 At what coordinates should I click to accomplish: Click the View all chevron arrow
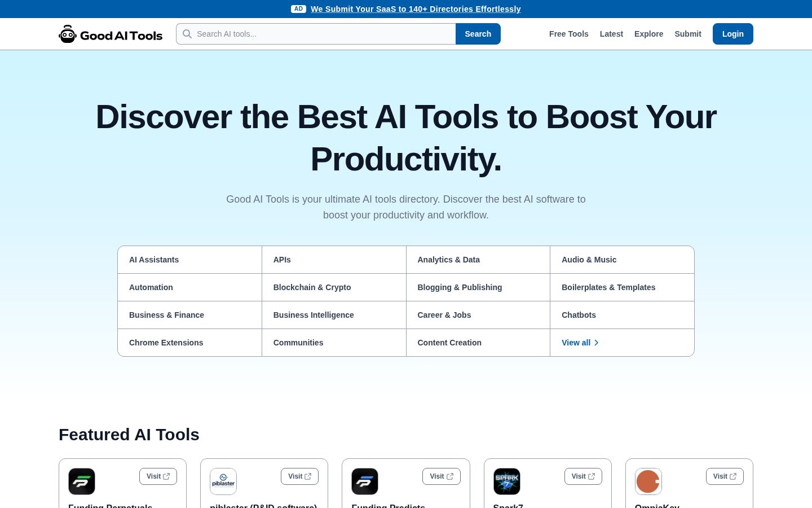pos(597,343)
